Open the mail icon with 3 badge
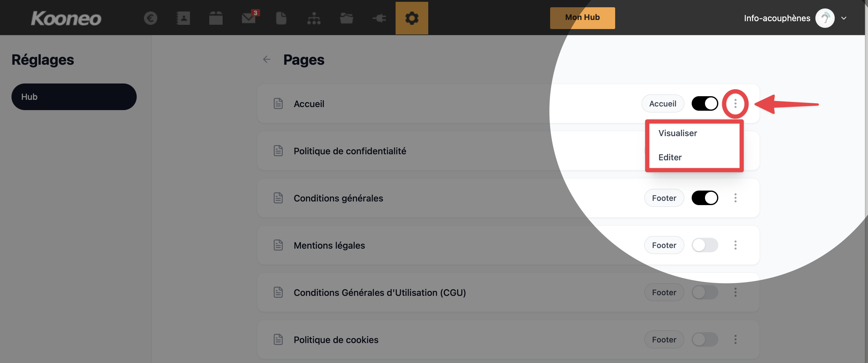This screenshot has width=868, height=363. [249, 18]
